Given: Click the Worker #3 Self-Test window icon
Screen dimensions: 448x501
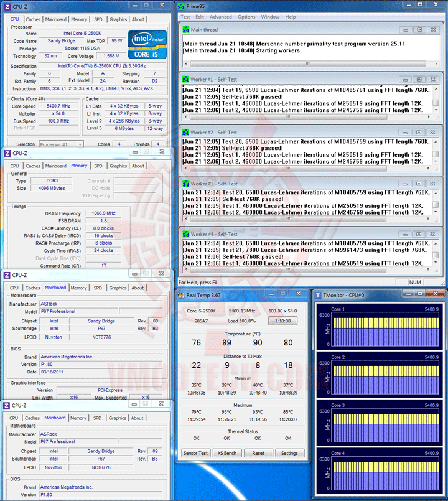Looking at the screenshot, I should tap(186, 184).
